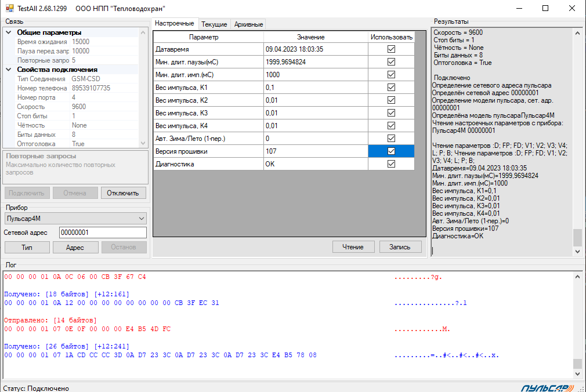Toggle the Вес импульса, К3 checkbox
This screenshot has height=392, width=586.
[391, 113]
